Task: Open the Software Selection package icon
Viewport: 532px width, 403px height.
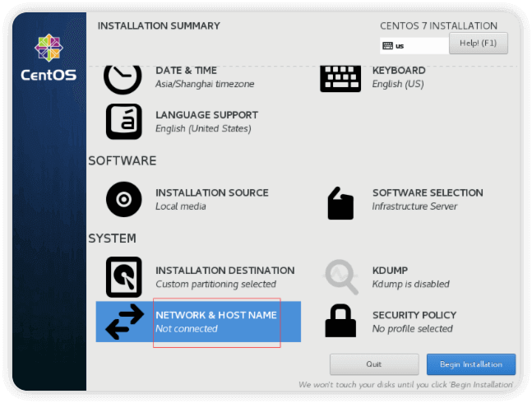Action: click(340, 203)
